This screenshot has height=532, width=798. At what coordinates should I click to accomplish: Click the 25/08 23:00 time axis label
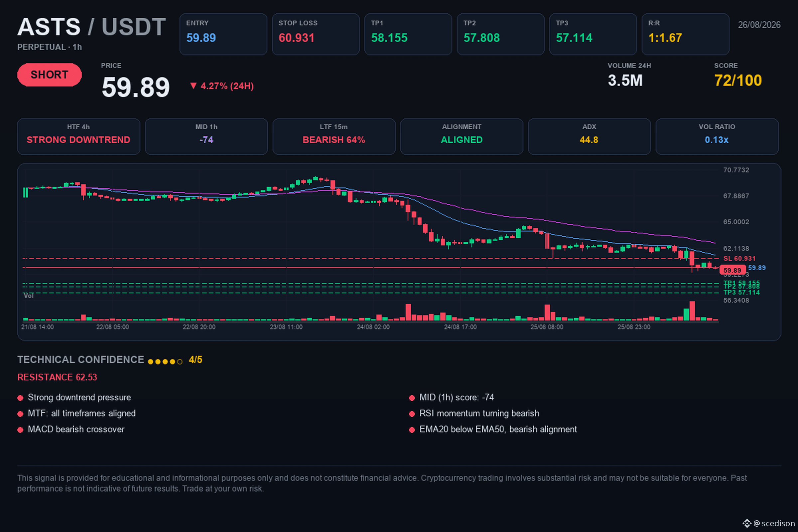click(634, 327)
